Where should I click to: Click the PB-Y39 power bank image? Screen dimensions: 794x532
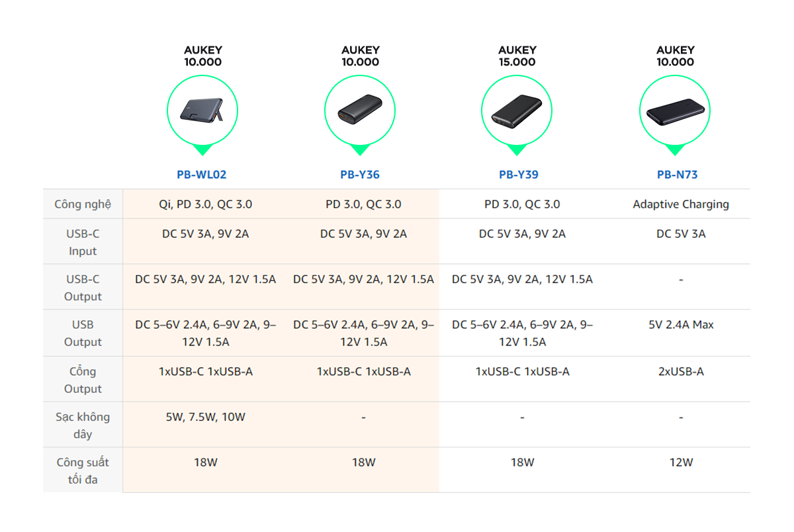coord(517,111)
